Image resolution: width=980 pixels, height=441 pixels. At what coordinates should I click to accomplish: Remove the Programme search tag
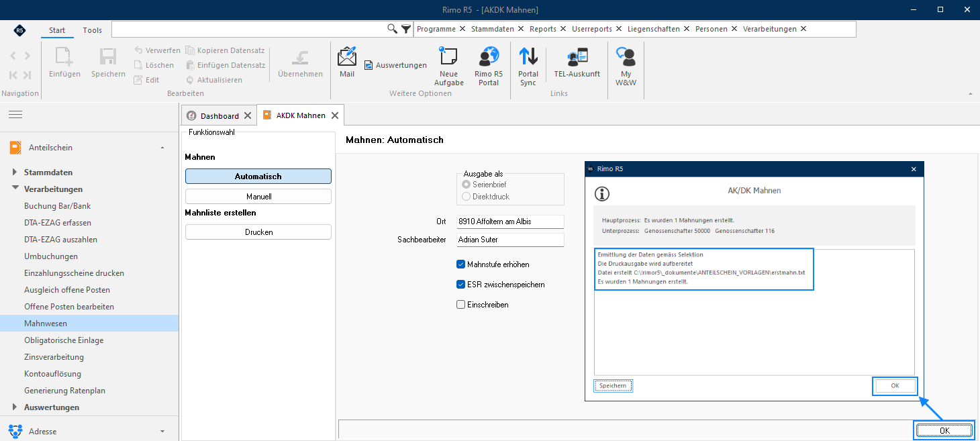[x=462, y=29]
